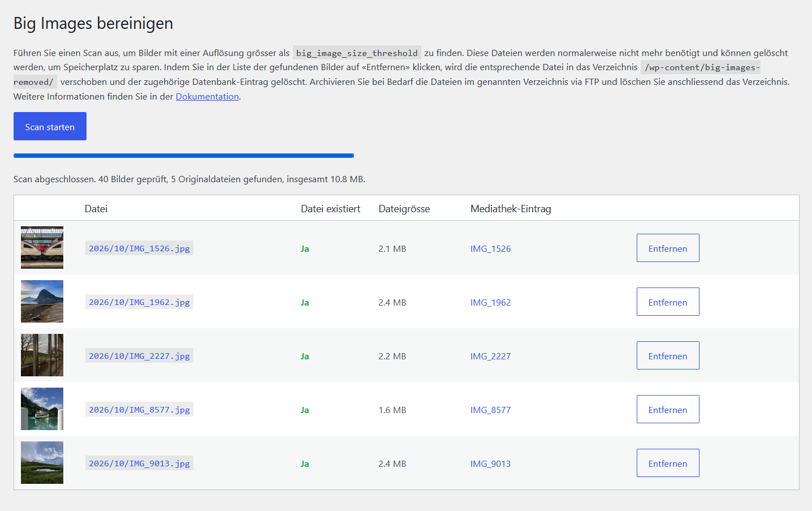Remove IMG_8577 with its Entfernen button

click(668, 409)
